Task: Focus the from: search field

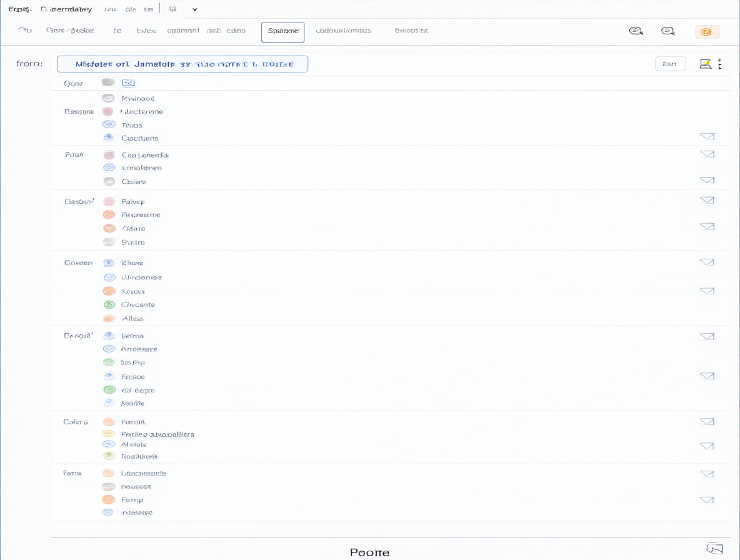Action: pyautogui.click(x=182, y=64)
